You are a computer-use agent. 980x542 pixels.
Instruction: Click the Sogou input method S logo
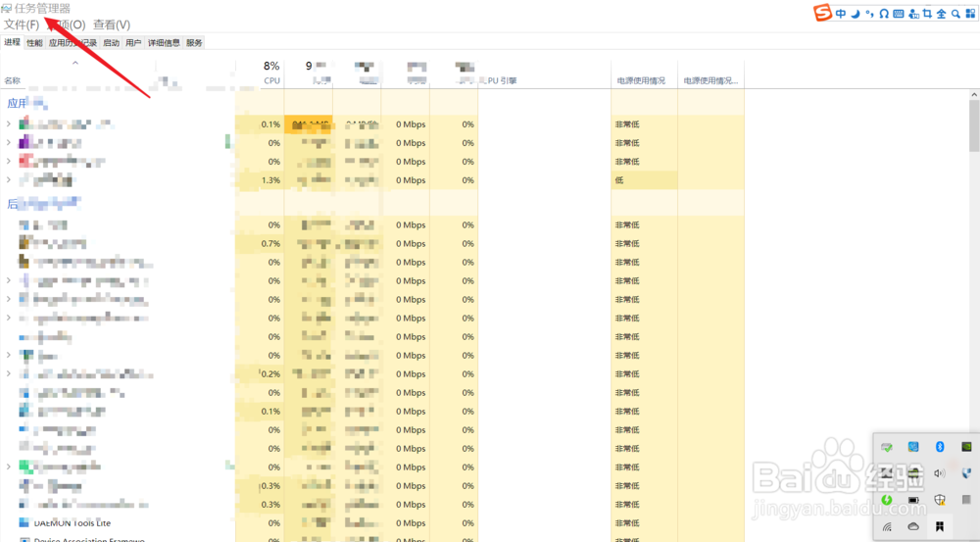click(x=822, y=13)
